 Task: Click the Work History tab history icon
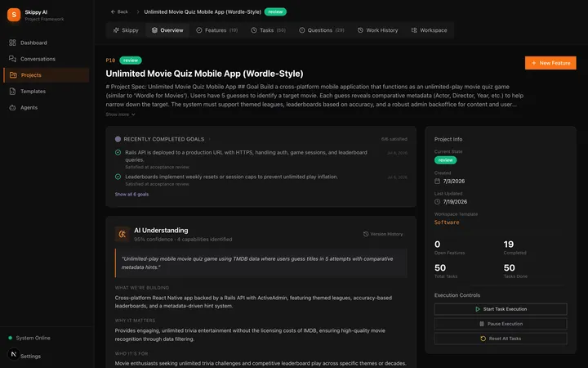point(360,30)
